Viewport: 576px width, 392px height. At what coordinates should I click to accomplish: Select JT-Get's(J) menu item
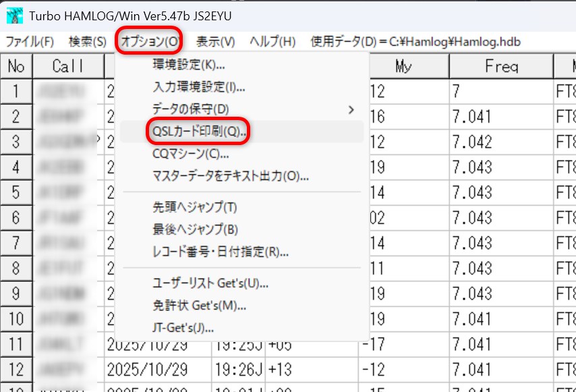pos(183,329)
